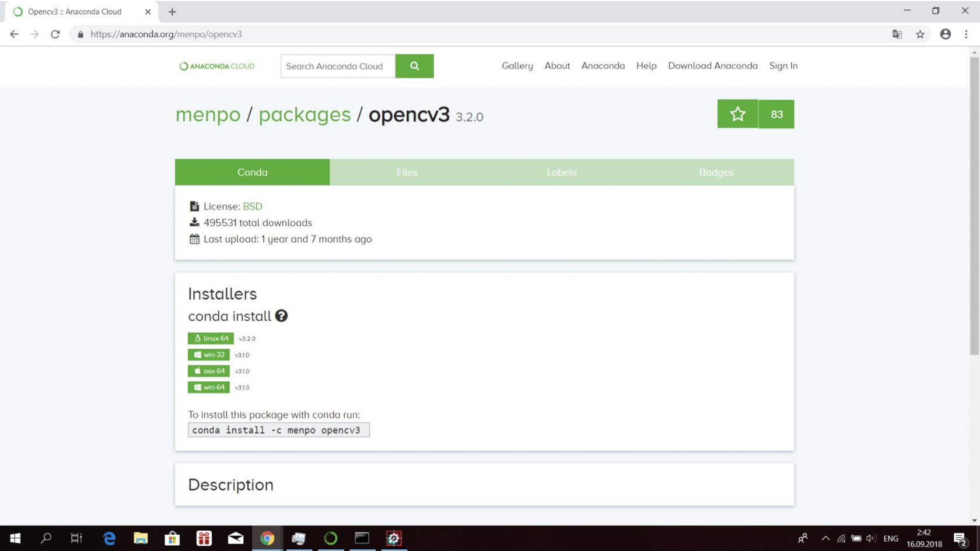Image resolution: width=980 pixels, height=551 pixels.
Task: Open Chrome's three-dot menu
Action: click(x=966, y=34)
